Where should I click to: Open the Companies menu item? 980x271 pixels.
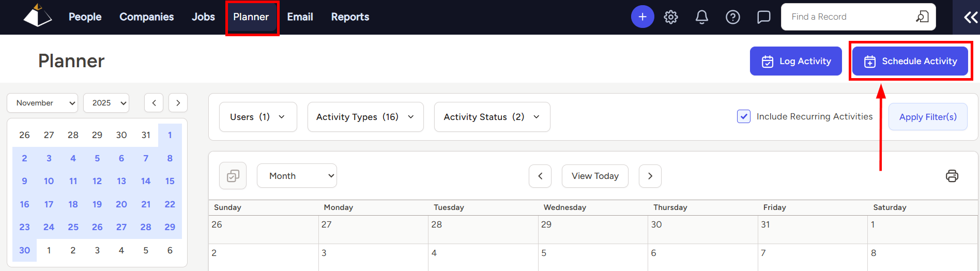(147, 17)
